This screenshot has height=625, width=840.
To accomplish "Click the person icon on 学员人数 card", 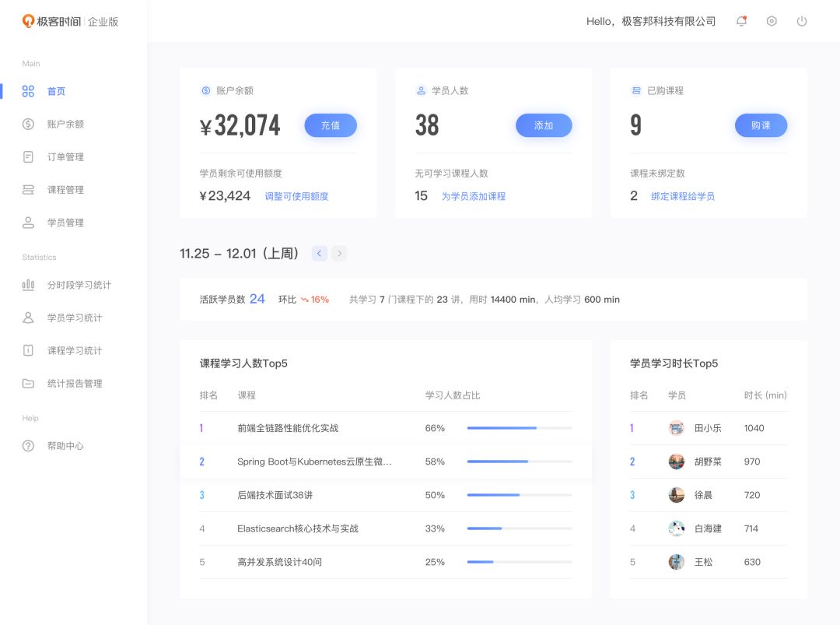I will (421, 90).
